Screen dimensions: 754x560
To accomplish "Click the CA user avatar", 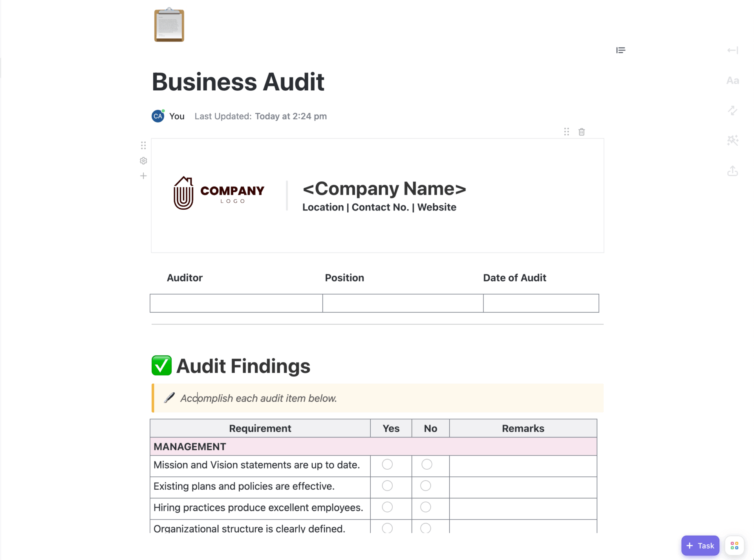I will point(157,116).
